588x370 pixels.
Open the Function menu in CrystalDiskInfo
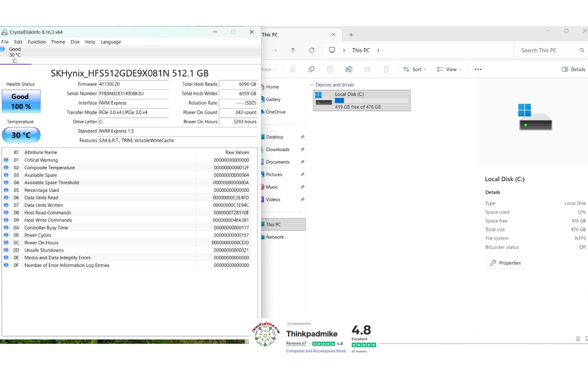(37, 42)
